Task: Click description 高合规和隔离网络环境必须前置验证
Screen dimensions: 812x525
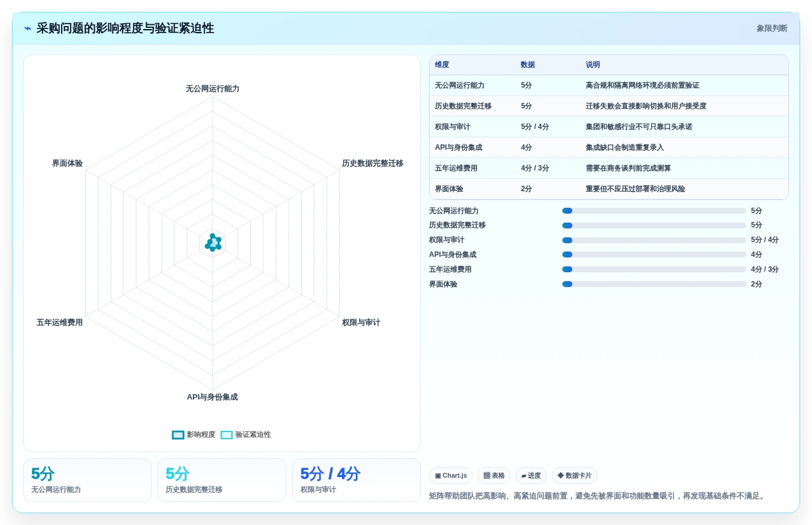Action: (x=643, y=85)
